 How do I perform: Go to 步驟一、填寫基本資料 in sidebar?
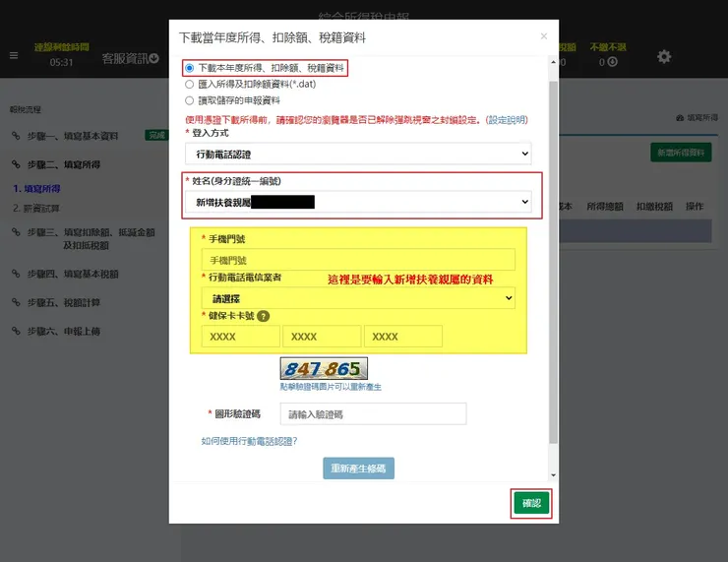pyautogui.click(x=73, y=136)
